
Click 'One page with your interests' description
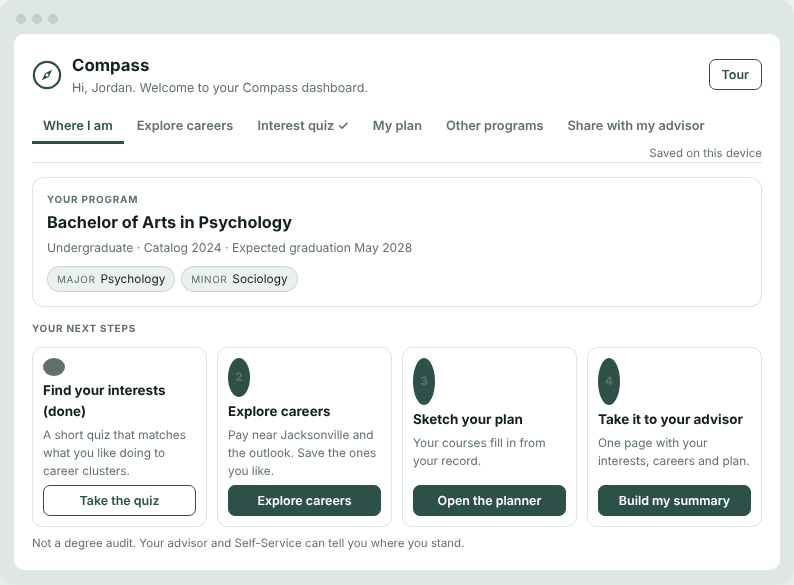point(673,452)
